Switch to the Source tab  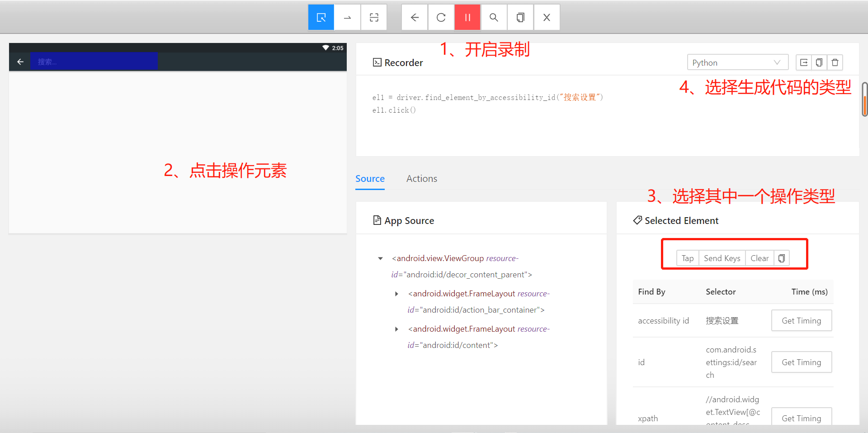pos(370,179)
